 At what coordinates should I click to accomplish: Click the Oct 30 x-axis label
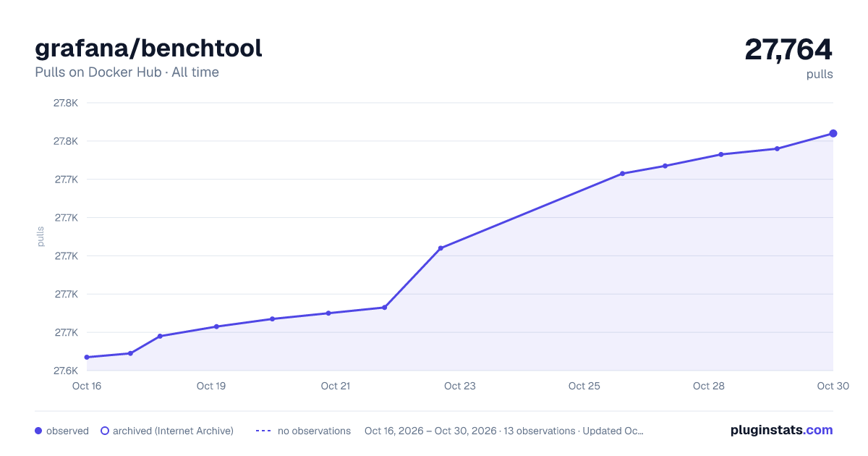[832, 386]
